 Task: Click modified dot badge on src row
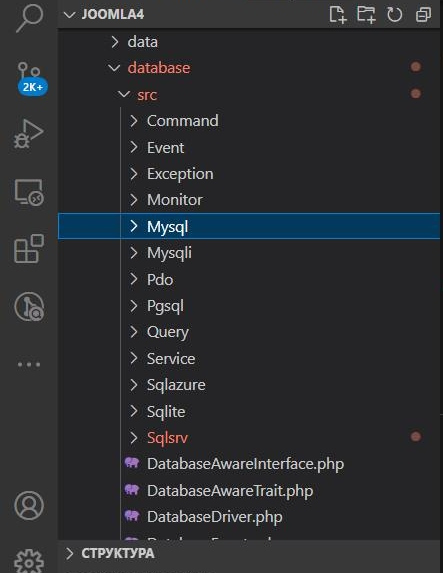(416, 94)
